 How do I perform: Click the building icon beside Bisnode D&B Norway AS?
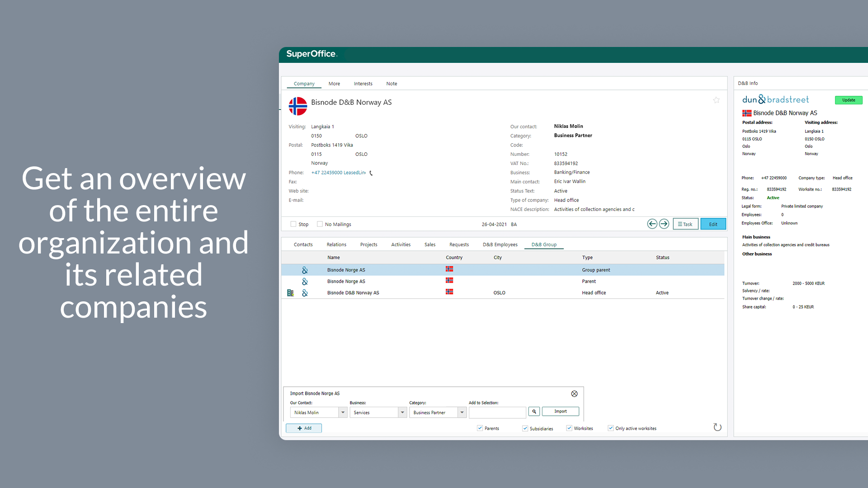point(290,293)
